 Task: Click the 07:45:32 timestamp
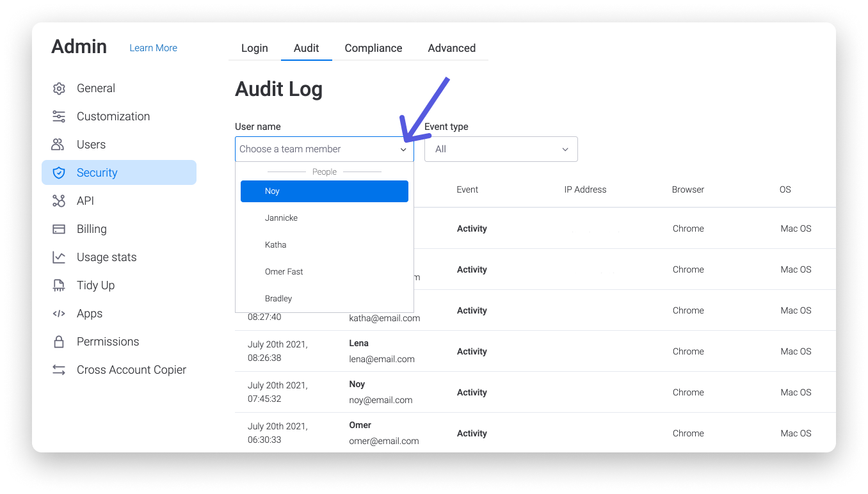pos(264,399)
